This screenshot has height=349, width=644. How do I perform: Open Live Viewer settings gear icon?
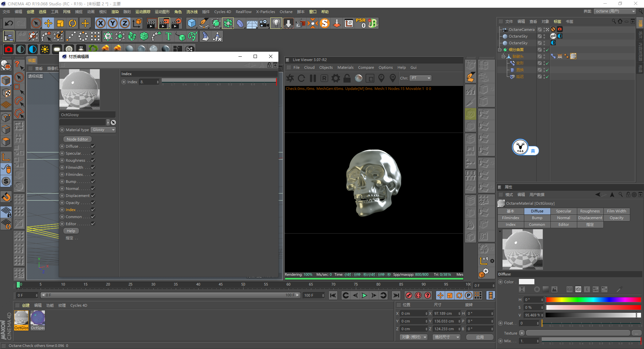click(x=336, y=78)
